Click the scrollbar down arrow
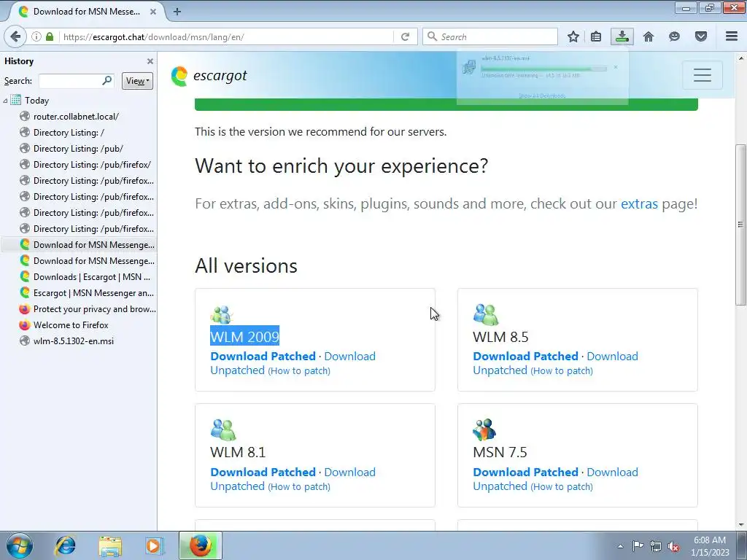The image size is (747, 560). pyautogui.click(x=740, y=524)
